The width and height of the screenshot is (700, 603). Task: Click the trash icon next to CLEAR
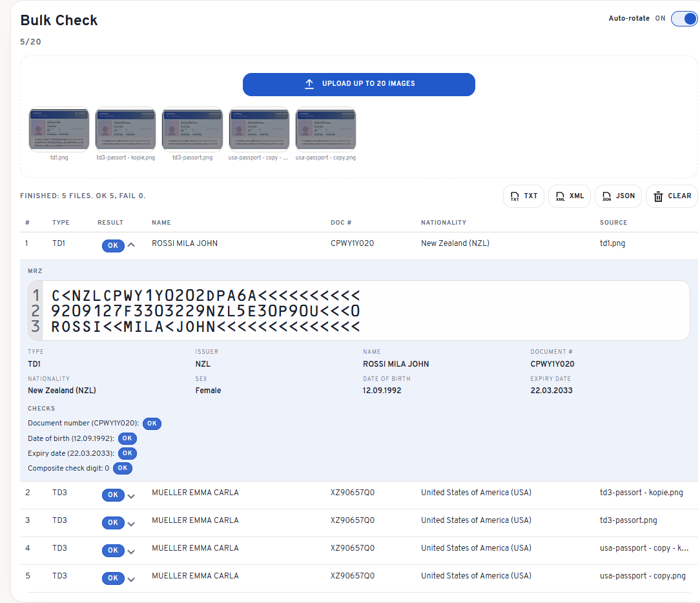click(x=659, y=196)
